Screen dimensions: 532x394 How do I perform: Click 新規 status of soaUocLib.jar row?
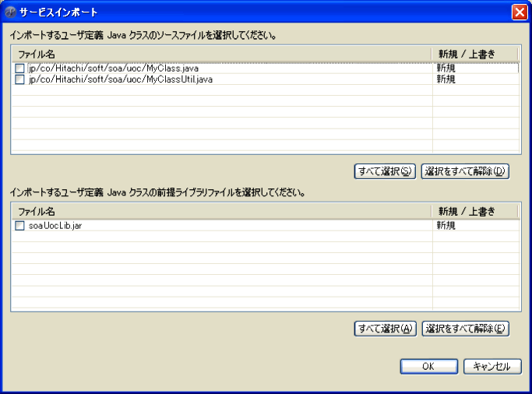(x=446, y=226)
